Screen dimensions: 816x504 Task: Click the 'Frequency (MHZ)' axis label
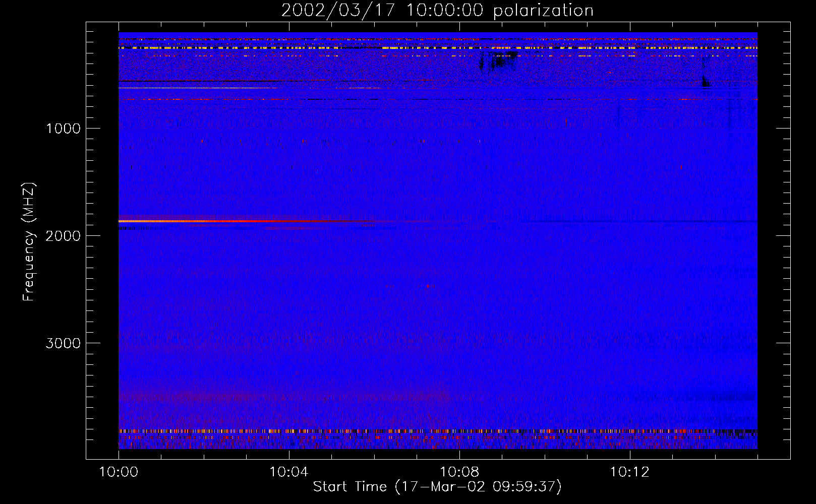pos(29,242)
